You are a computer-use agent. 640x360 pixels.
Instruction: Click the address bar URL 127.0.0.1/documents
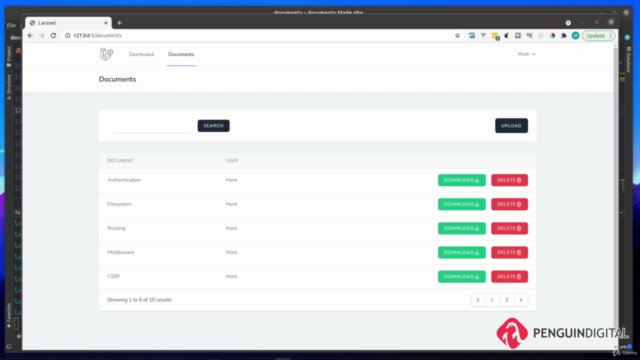(x=97, y=36)
